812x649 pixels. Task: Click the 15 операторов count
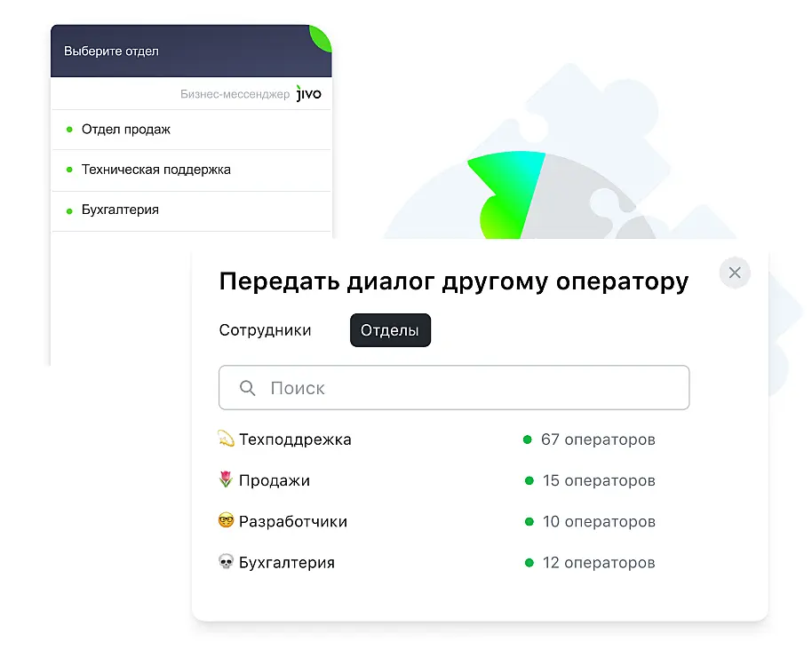pyautogui.click(x=599, y=480)
